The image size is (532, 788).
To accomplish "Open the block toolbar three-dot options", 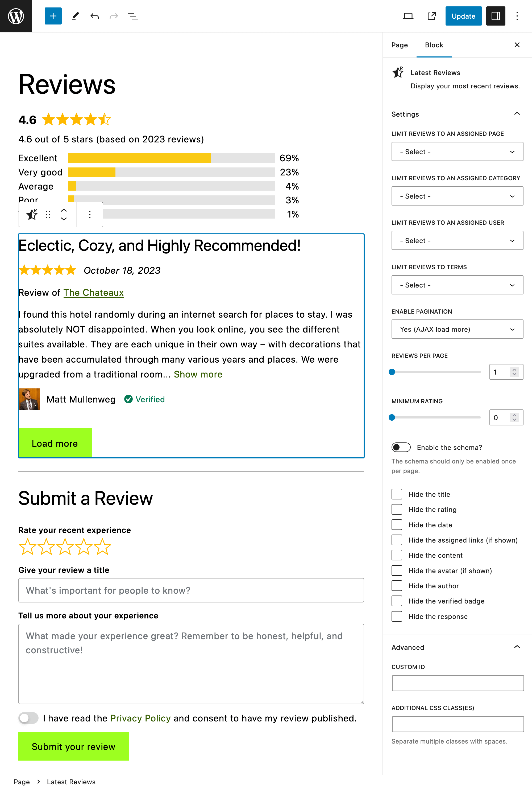I will (90, 214).
